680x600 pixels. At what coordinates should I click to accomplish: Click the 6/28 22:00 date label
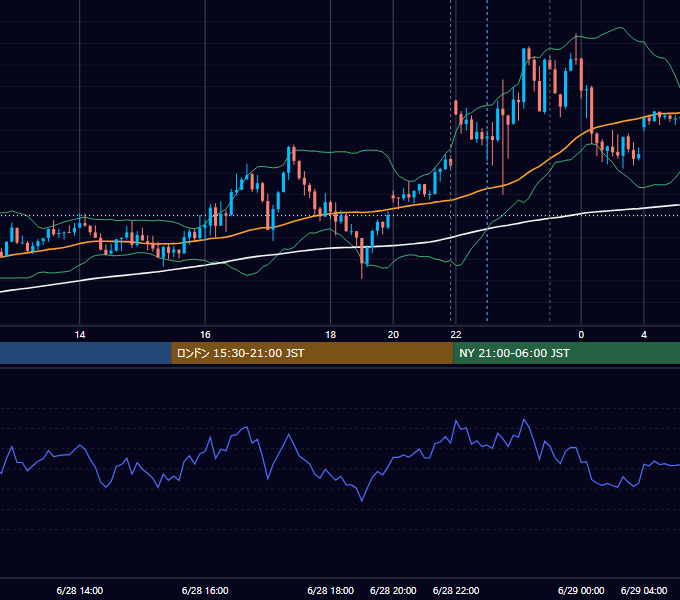[x=456, y=590]
